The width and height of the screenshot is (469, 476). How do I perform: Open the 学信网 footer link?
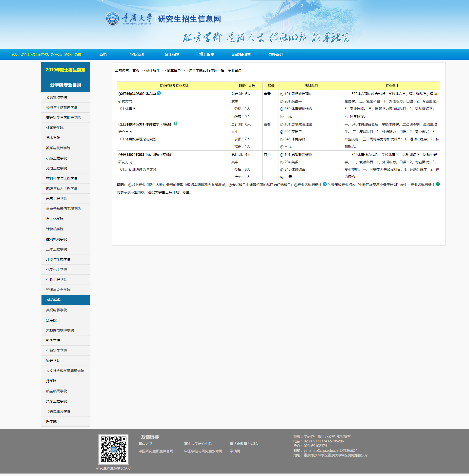coord(235,451)
